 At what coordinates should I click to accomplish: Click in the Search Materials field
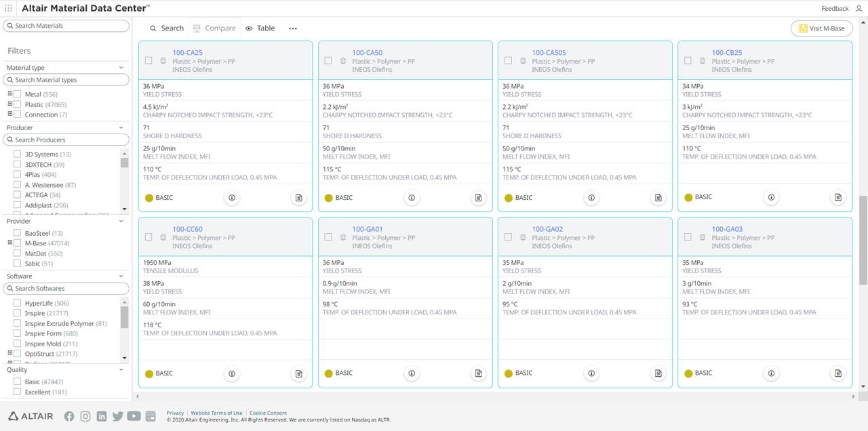[66, 26]
